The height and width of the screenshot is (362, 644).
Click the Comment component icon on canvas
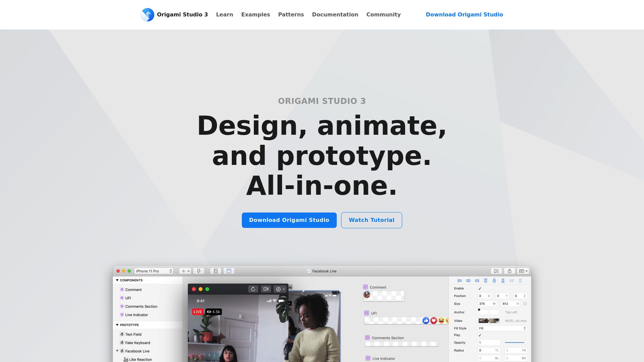point(365,287)
